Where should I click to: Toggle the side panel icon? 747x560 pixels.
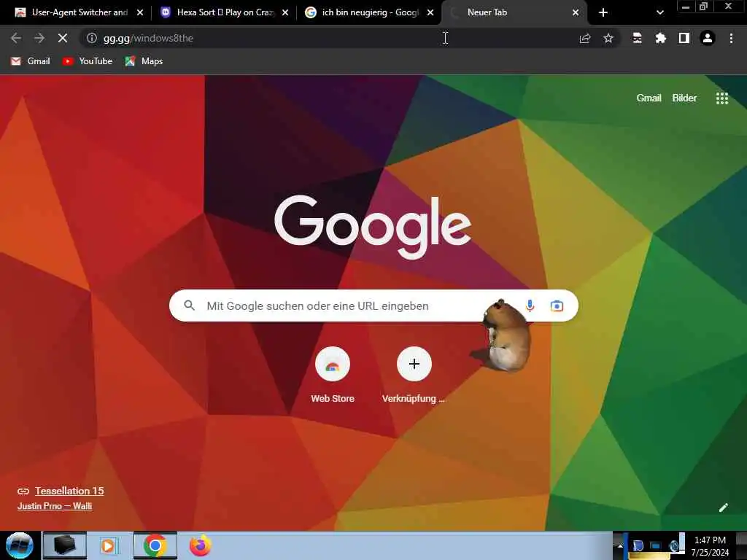[x=684, y=38]
